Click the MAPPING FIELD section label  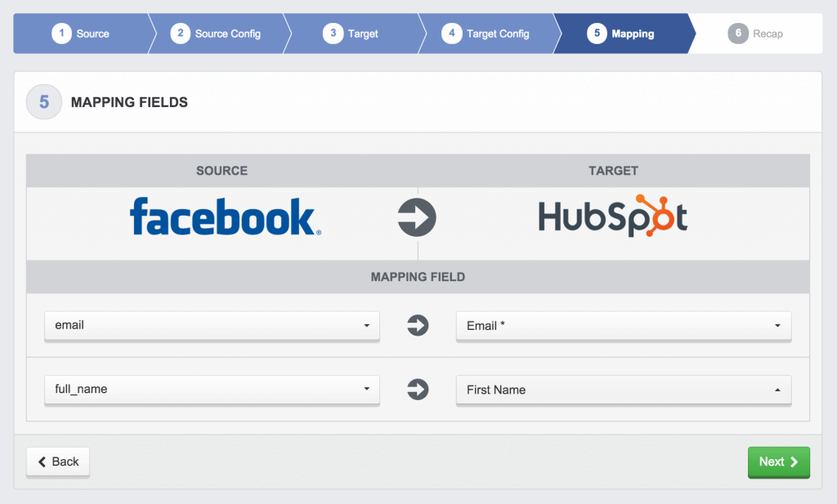418,277
